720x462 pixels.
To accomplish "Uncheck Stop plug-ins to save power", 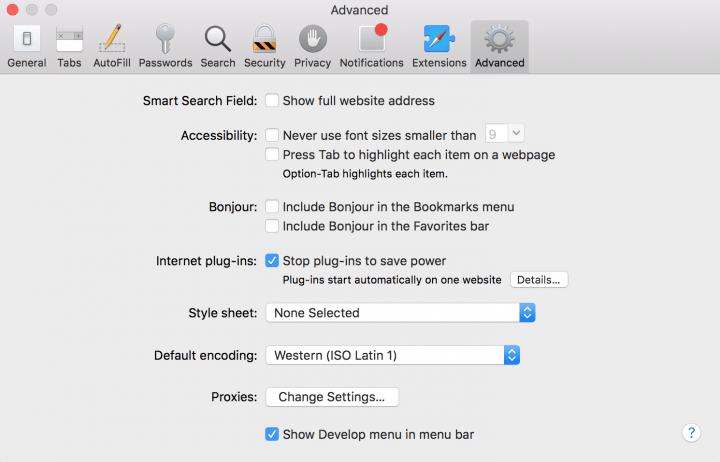I will click(272, 261).
